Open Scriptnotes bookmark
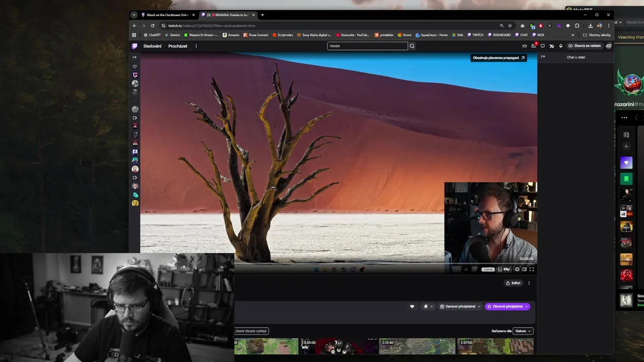644x362 pixels. [x=282, y=35]
